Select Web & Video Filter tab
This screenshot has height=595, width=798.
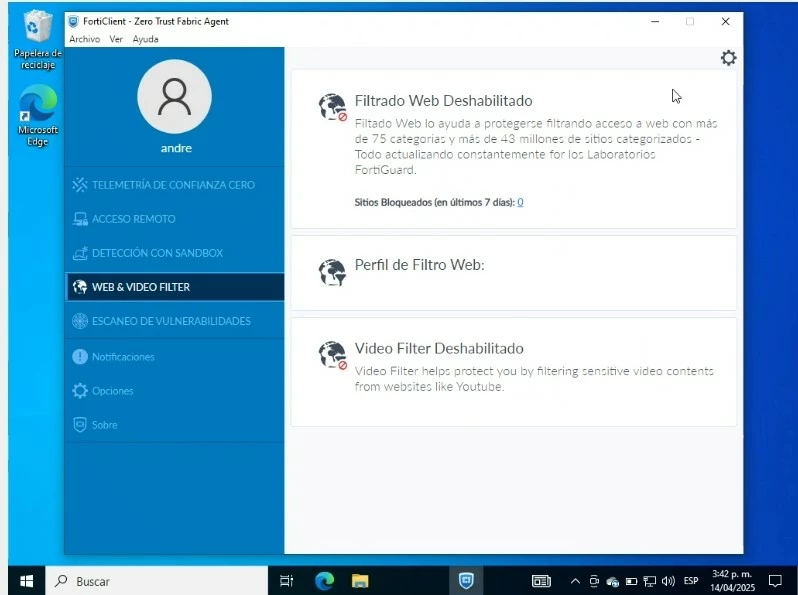175,287
